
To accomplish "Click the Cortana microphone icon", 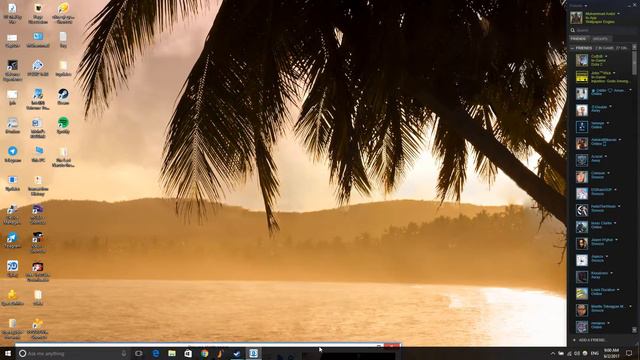I will (124, 353).
